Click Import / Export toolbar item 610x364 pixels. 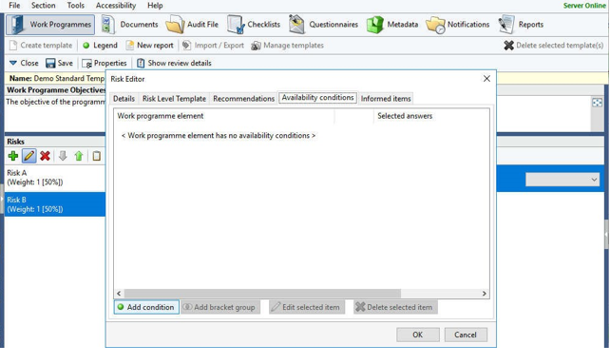coord(213,46)
